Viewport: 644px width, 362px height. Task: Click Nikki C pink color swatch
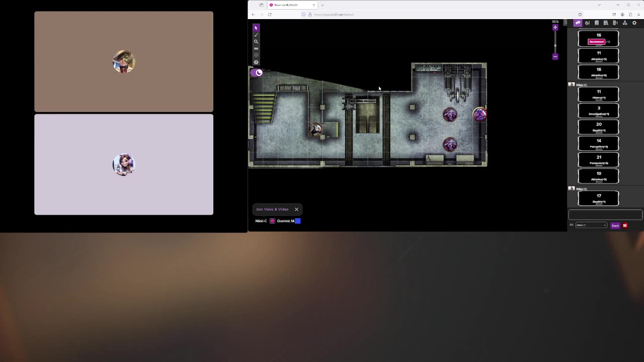pyautogui.click(x=272, y=221)
